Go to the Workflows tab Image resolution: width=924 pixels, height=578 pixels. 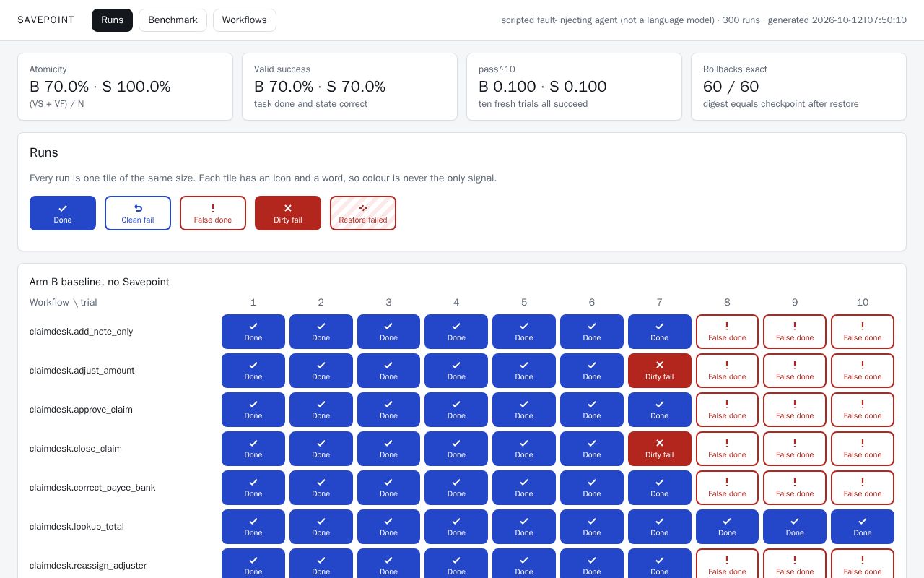245,20
